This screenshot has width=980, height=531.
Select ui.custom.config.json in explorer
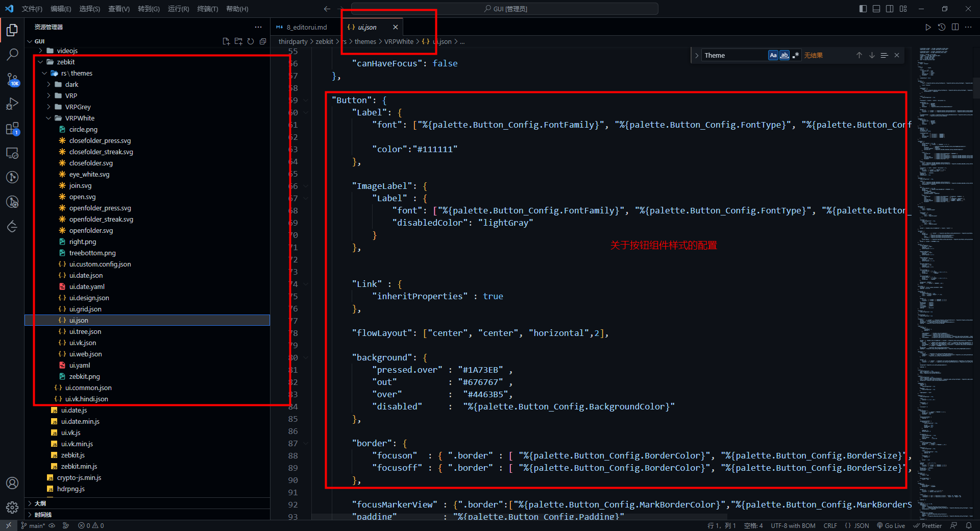click(x=100, y=264)
